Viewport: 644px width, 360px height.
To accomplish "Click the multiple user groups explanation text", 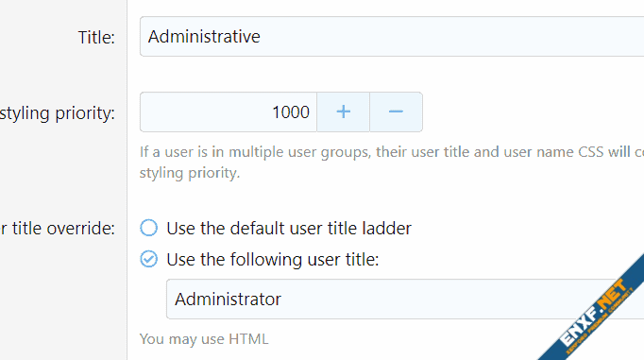I will pyautogui.click(x=392, y=163).
